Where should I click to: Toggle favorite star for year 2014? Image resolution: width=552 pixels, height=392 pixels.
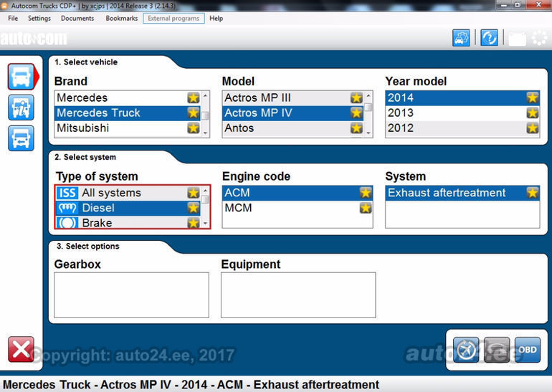[532, 97]
